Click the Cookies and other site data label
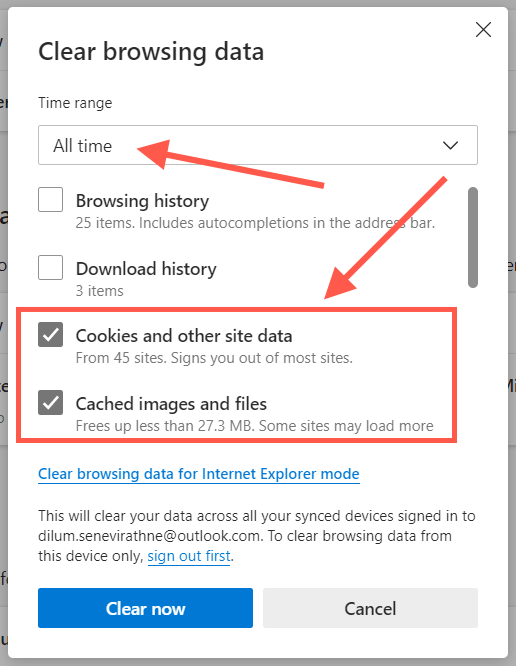 (x=184, y=336)
